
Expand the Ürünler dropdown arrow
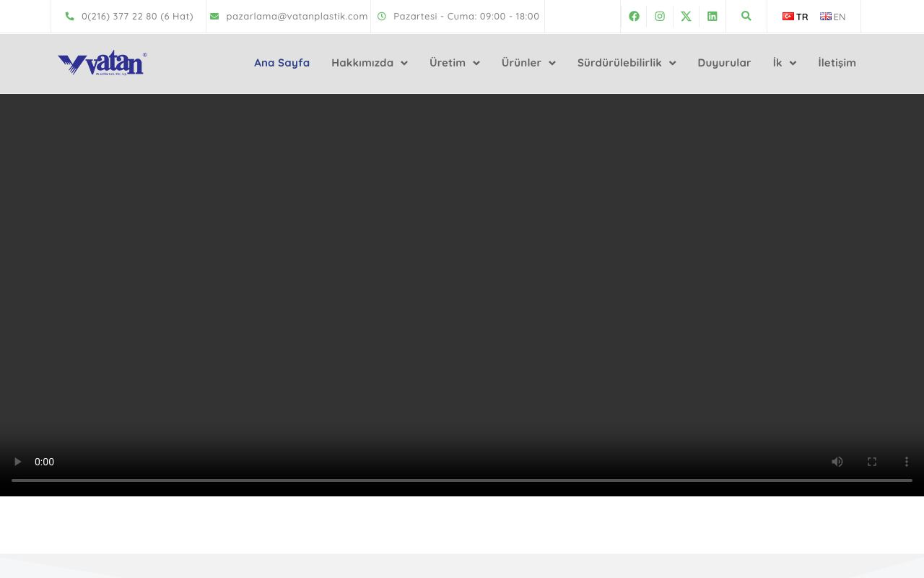pyautogui.click(x=552, y=63)
